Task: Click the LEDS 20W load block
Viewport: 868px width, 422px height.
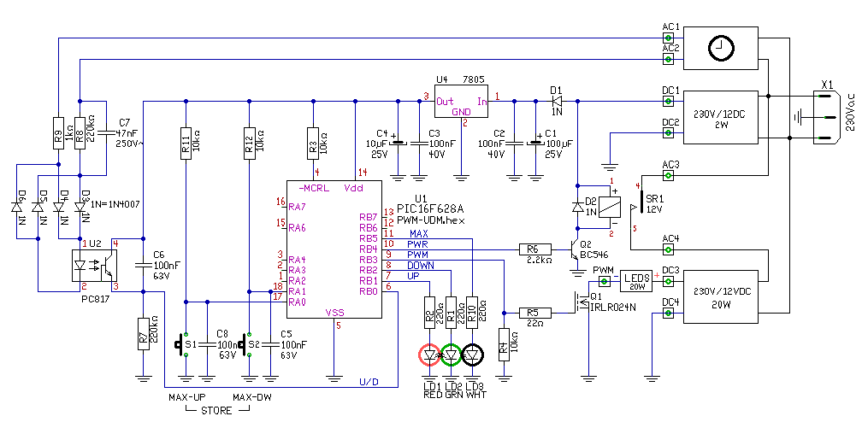Action: 635,282
